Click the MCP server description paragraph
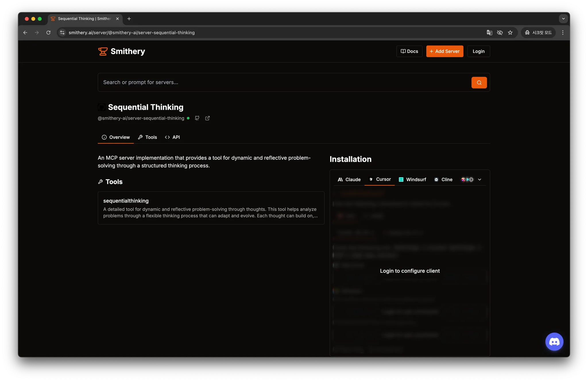The width and height of the screenshot is (588, 381). pos(204,162)
